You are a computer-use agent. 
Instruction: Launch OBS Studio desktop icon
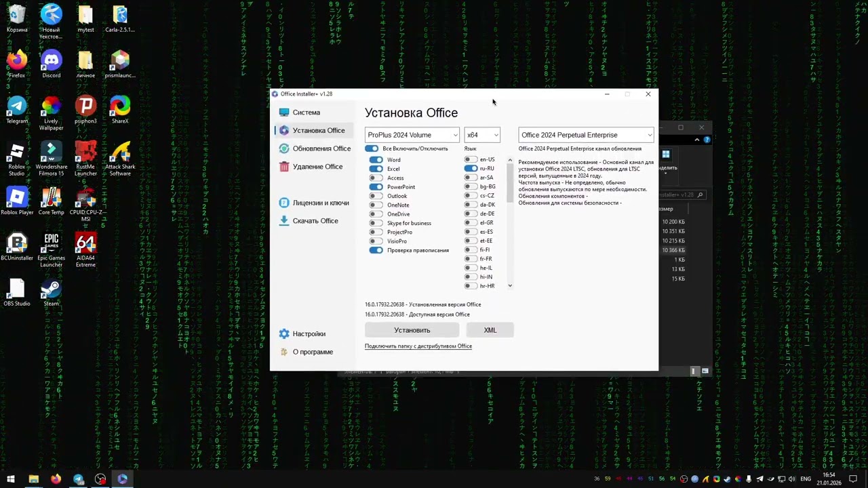[x=17, y=292]
